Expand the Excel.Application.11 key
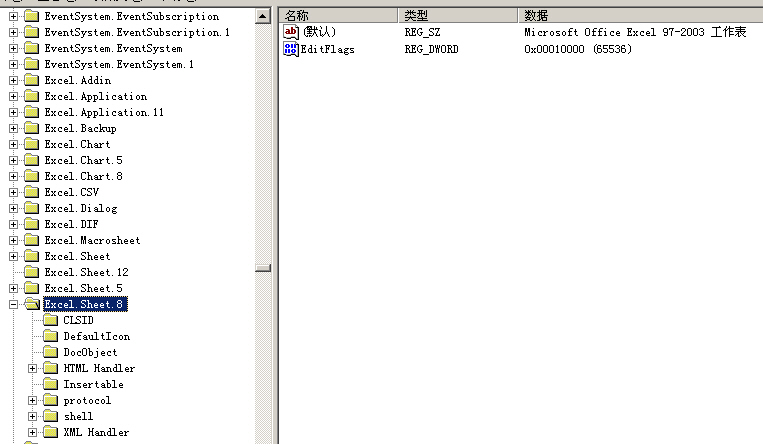The width and height of the screenshot is (763, 444). click(x=14, y=112)
